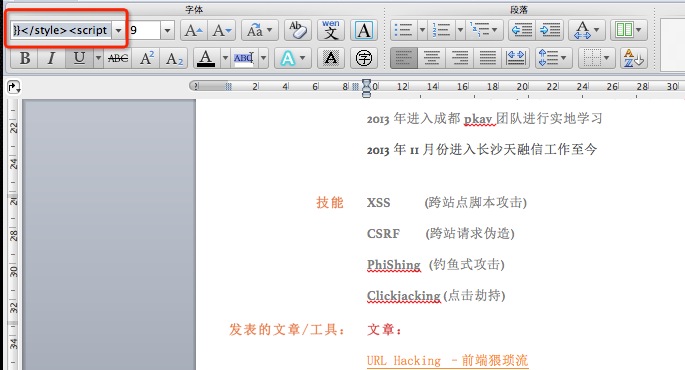Toggle italic formatting

[52, 58]
